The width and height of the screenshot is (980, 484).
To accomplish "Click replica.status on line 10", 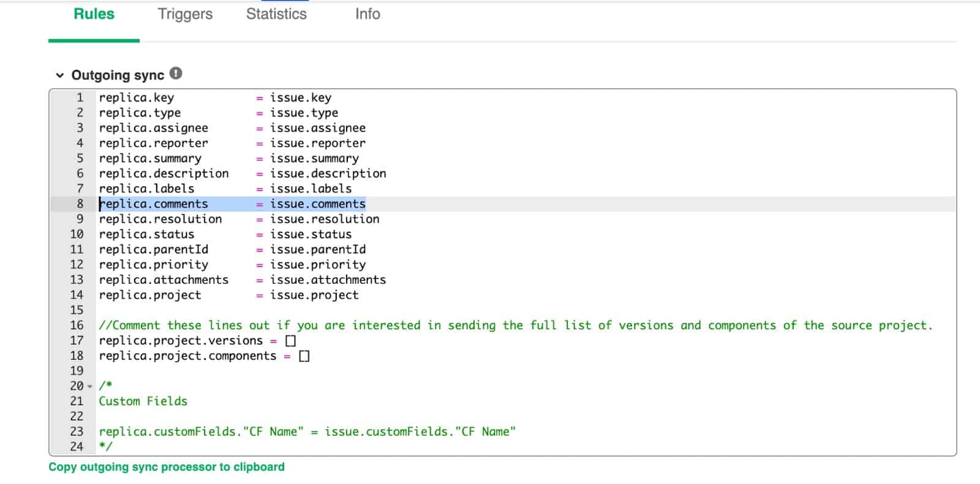I will coord(147,234).
